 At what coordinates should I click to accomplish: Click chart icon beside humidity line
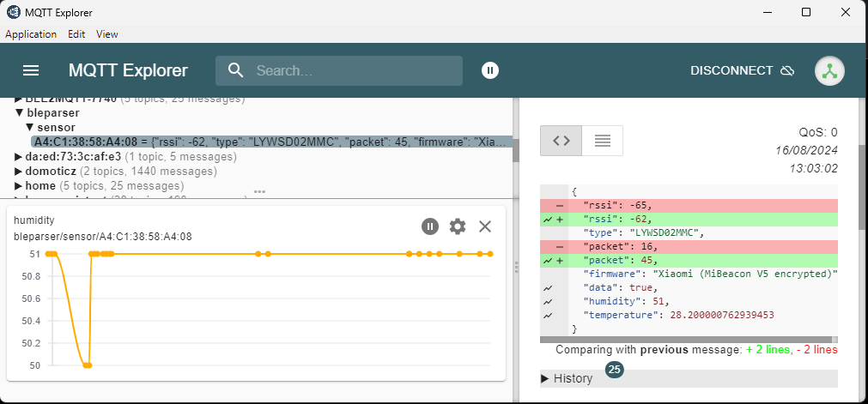[548, 302]
